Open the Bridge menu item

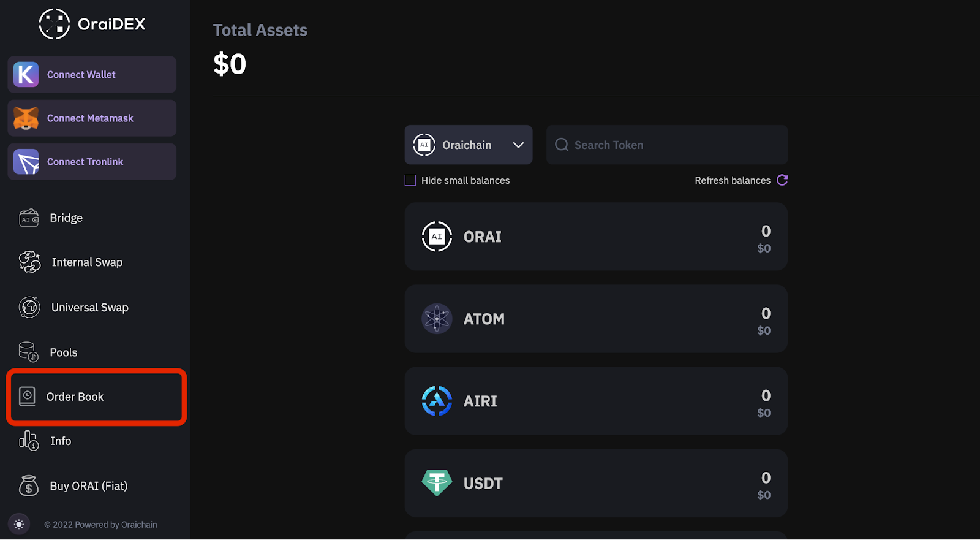66,218
